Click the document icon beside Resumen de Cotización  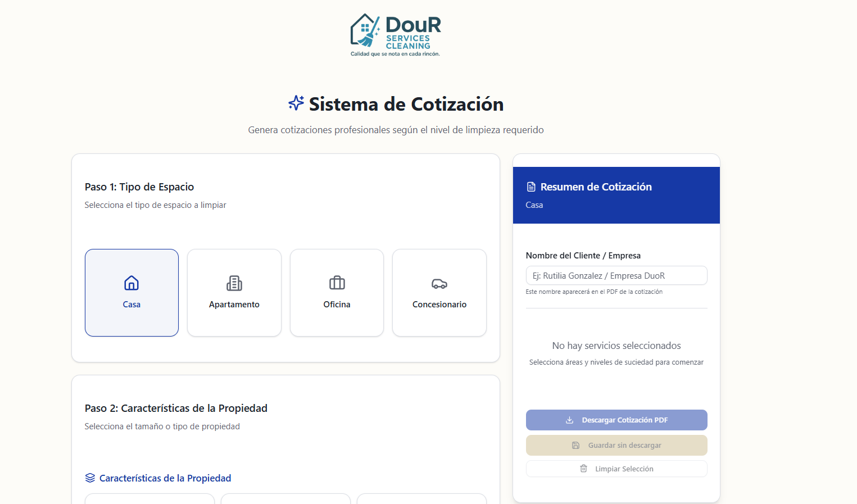[531, 187]
